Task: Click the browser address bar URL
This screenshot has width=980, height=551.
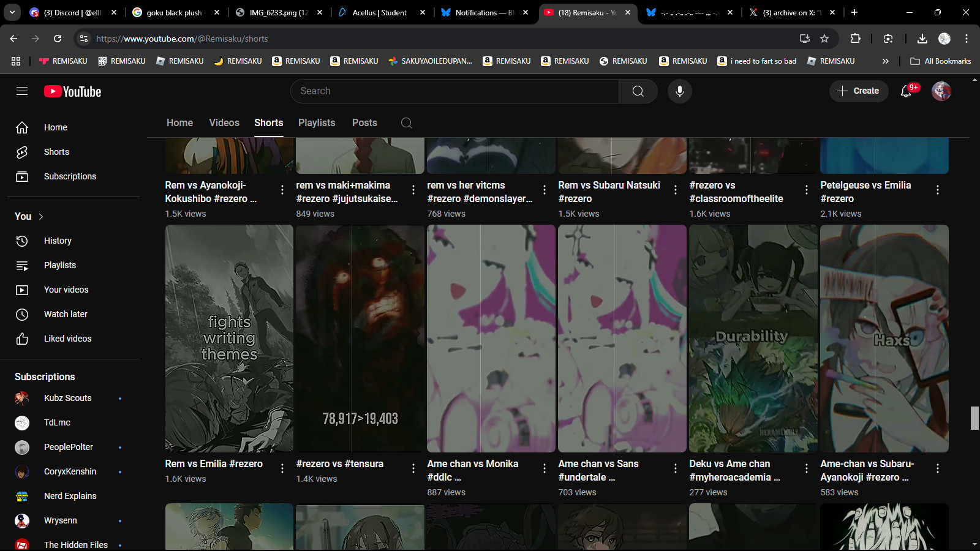Action: tap(182, 39)
